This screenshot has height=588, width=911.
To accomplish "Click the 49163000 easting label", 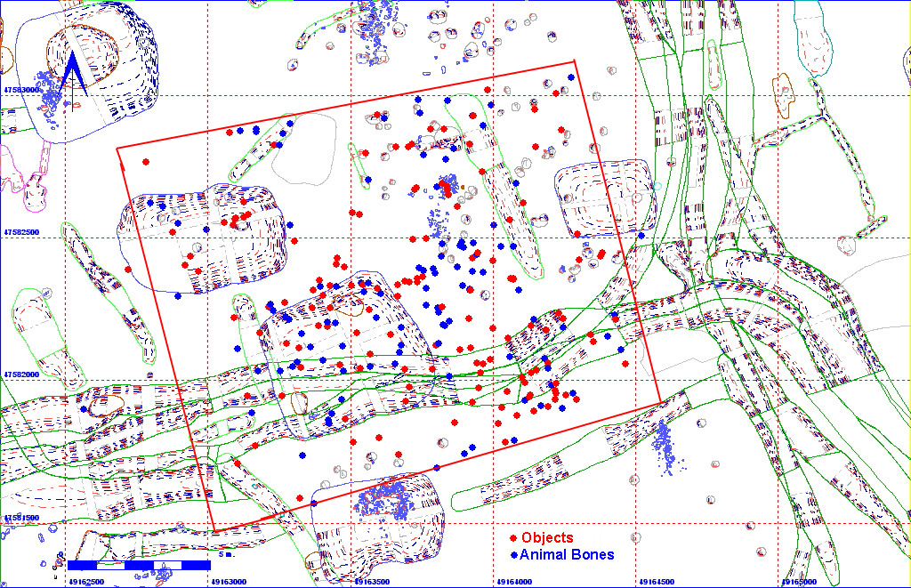I will click(x=228, y=582).
